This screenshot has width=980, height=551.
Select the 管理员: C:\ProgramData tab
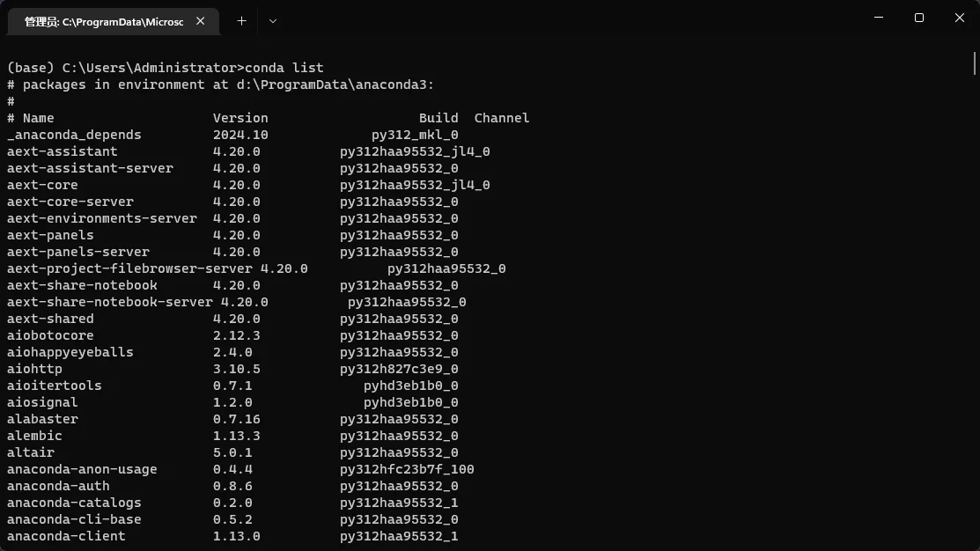104,21
